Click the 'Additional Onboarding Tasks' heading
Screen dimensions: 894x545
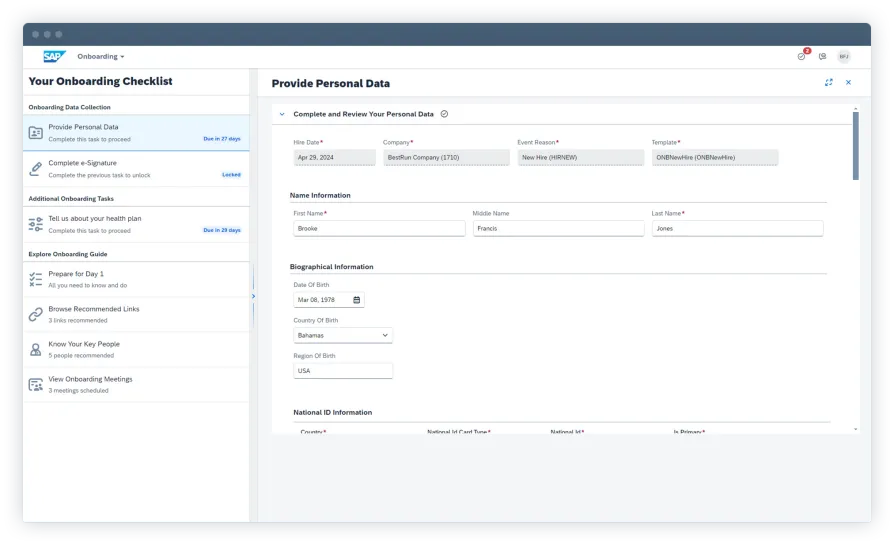click(71, 199)
